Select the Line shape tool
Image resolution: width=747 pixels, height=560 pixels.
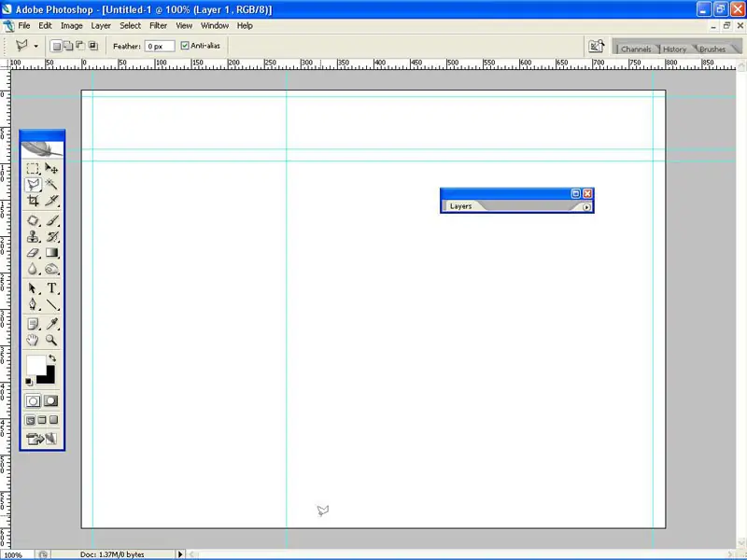(x=51, y=304)
